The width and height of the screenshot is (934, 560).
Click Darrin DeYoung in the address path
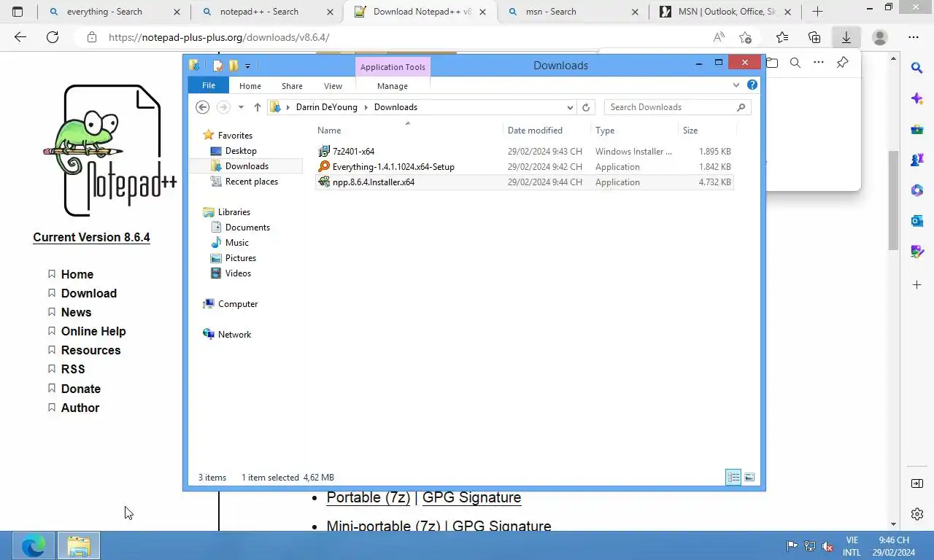click(327, 107)
